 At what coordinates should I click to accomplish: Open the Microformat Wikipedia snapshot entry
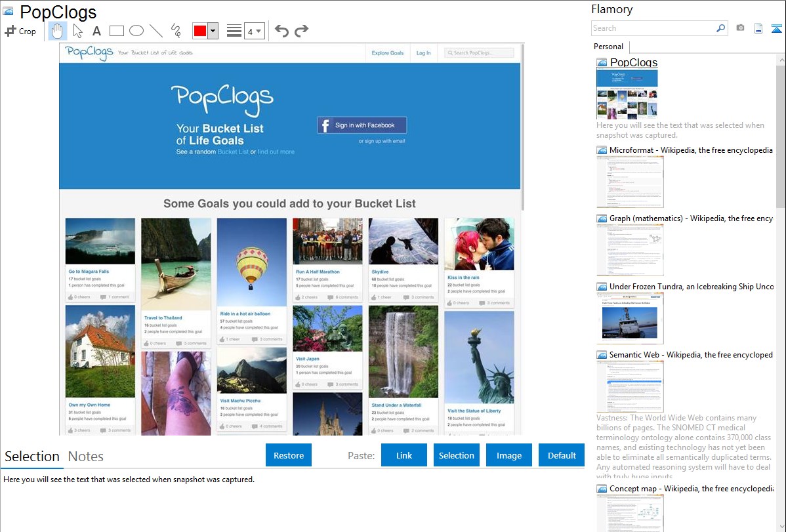click(691, 150)
